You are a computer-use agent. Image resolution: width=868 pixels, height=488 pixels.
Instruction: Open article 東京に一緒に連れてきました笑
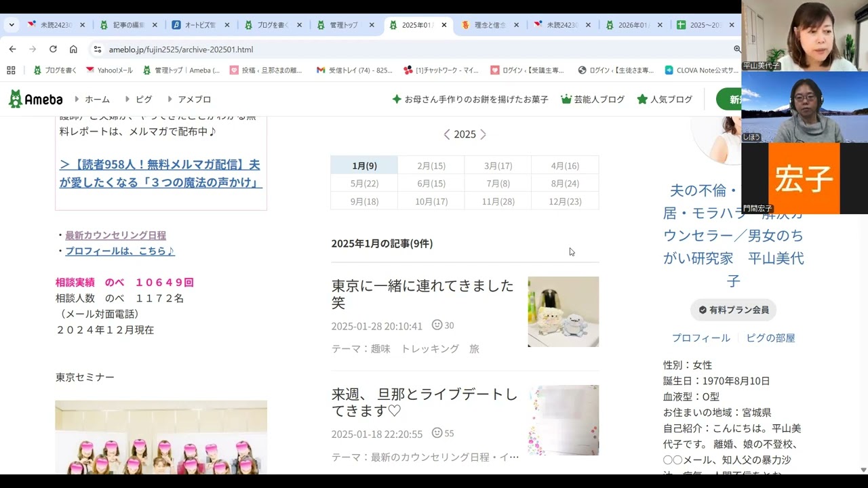point(422,293)
